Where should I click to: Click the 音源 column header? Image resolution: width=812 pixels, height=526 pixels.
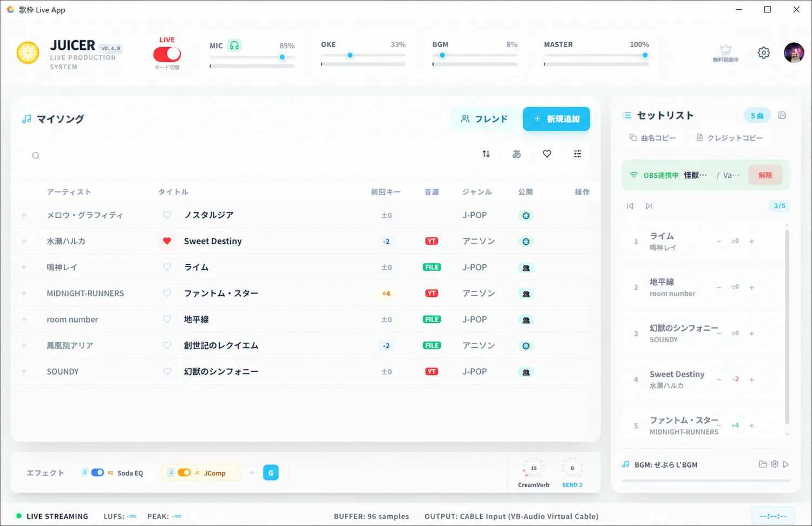coord(432,192)
